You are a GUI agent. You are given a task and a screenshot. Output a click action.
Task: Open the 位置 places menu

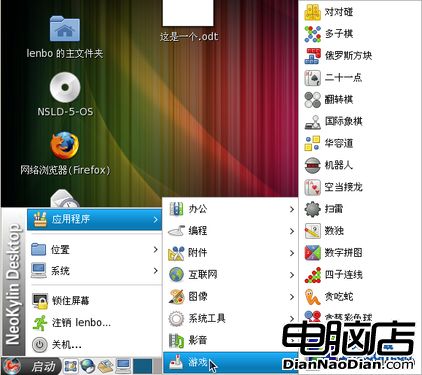tap(95, 249)
